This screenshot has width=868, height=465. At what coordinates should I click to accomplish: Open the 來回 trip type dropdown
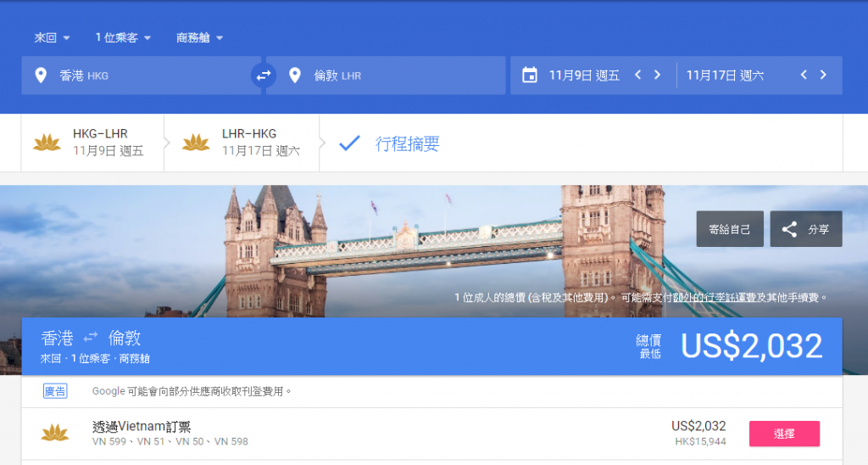[52, 37]
